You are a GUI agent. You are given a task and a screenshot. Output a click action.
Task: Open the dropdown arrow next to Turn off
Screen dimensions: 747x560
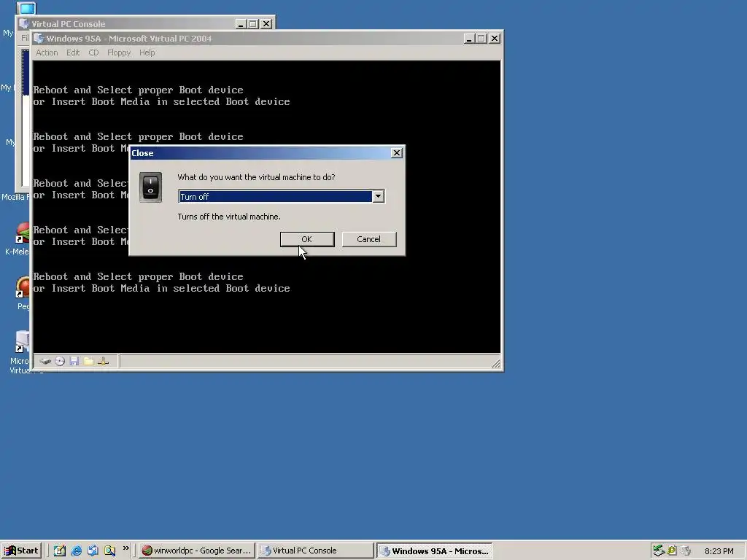point(379,196)
